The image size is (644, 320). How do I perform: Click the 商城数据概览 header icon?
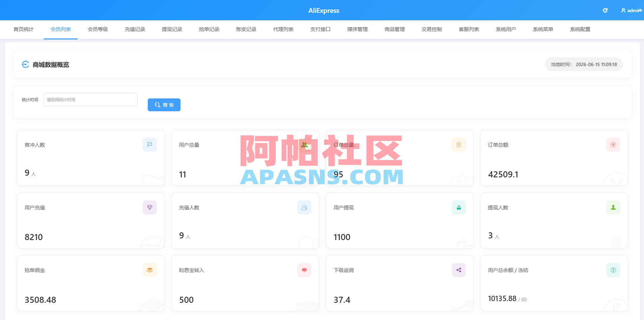(x=25, y=64)
